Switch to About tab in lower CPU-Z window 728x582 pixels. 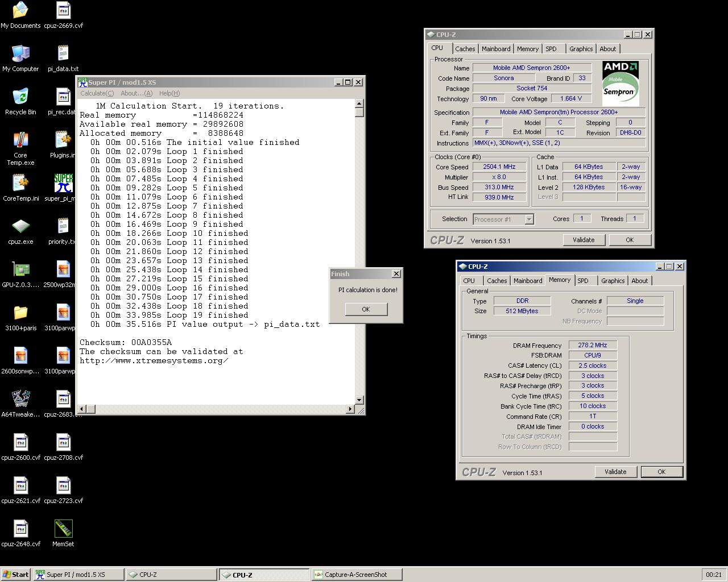pos(639,281)
